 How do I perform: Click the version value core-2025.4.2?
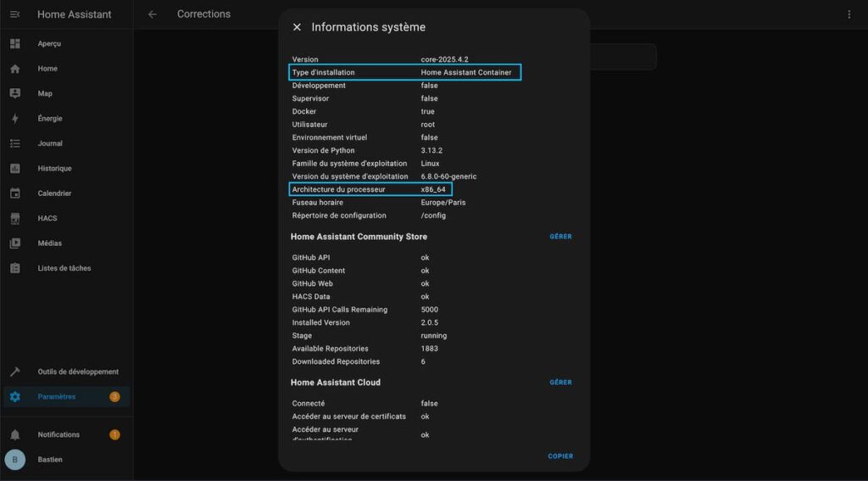tap(444, 59)
